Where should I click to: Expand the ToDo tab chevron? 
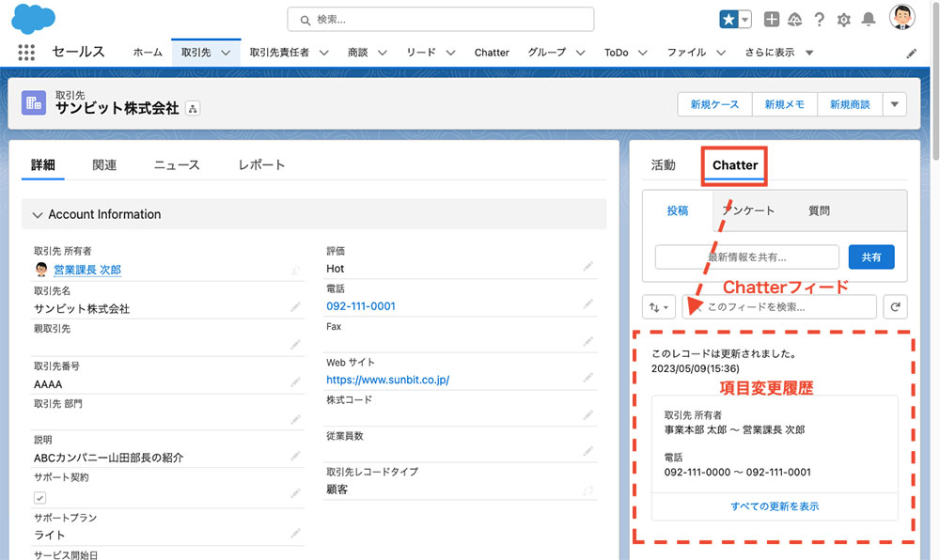pyautogui.click(x=643, y=53)
